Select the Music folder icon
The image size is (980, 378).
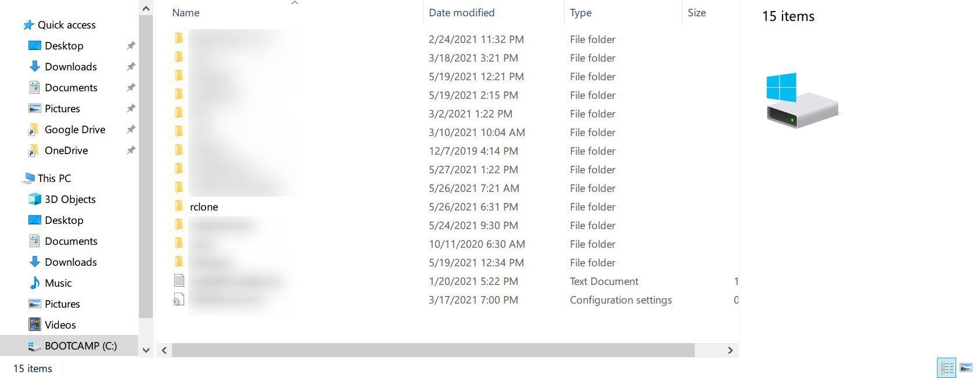[x=33, y=283]
